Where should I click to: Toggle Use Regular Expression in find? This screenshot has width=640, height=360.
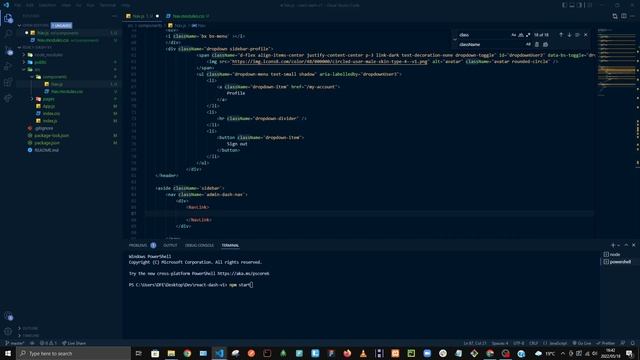pos(528,35)
